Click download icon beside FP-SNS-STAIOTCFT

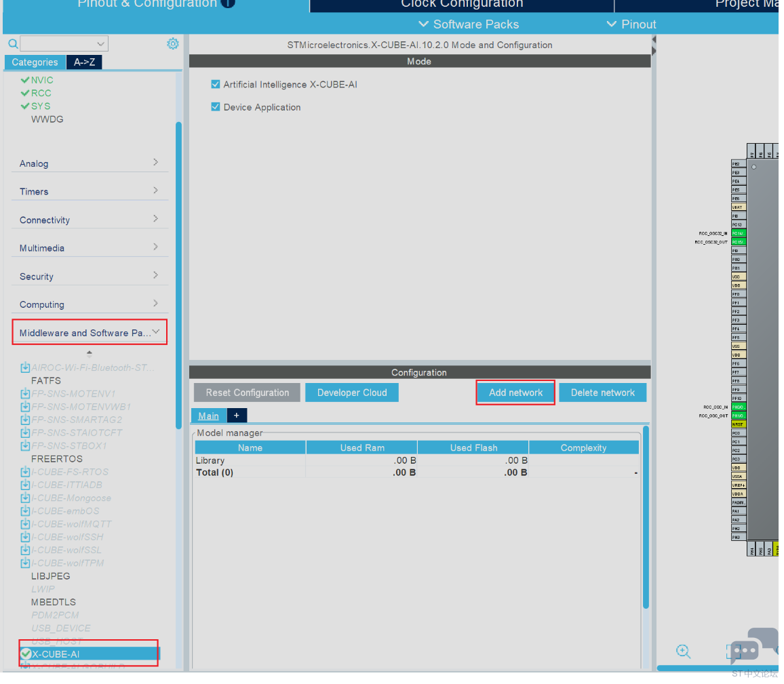tap(25, 432)
